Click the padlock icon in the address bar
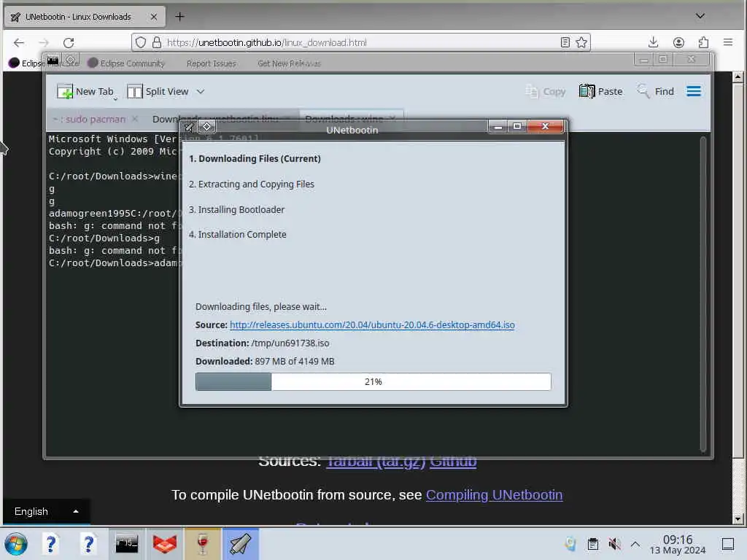Screen dimensions: 747x560 tap(157, 42)
